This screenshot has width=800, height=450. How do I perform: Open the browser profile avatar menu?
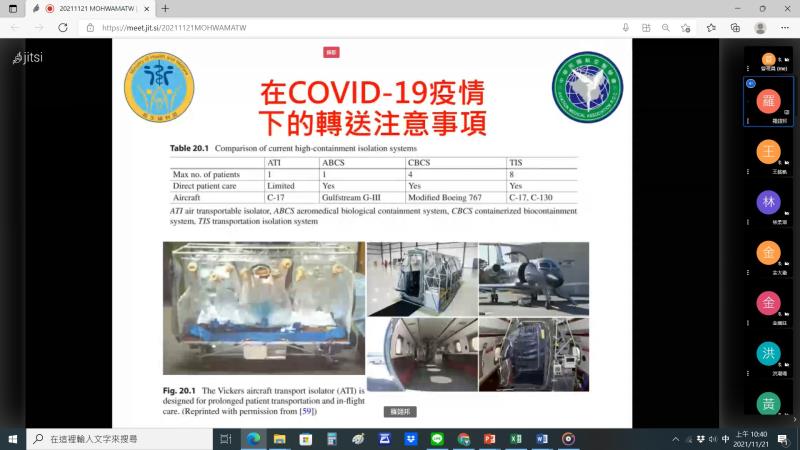pos(760,28)
